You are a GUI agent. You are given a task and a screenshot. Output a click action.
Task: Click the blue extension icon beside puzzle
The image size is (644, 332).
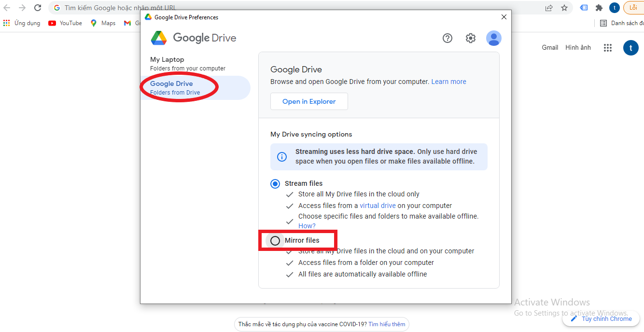tap(584, 8)
